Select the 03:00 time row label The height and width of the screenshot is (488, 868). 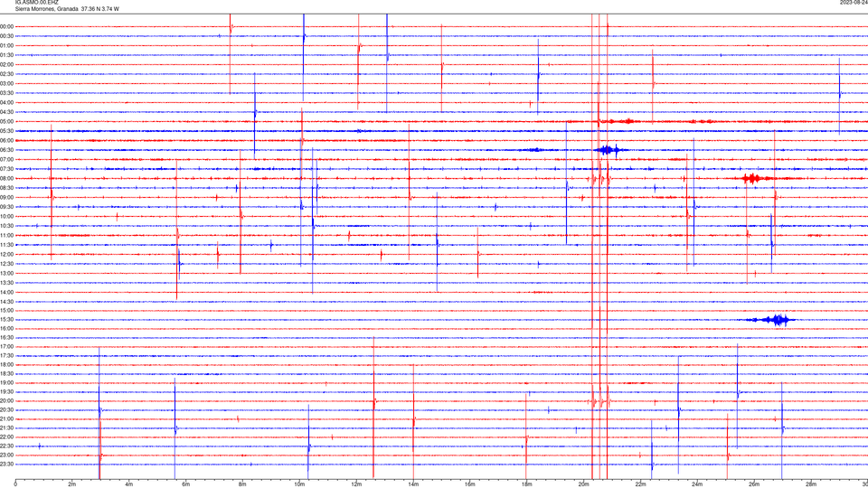(x=7, y=83)
